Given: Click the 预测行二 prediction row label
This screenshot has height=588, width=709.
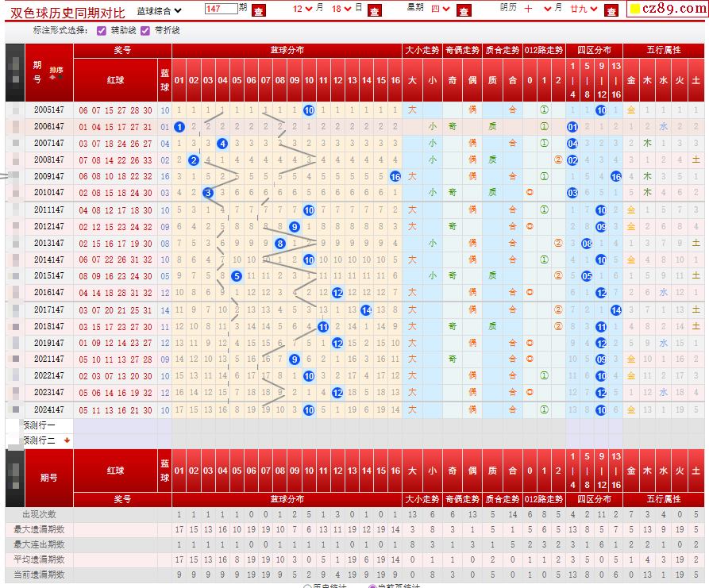Looking at the screenshot, I should point(40,440).
